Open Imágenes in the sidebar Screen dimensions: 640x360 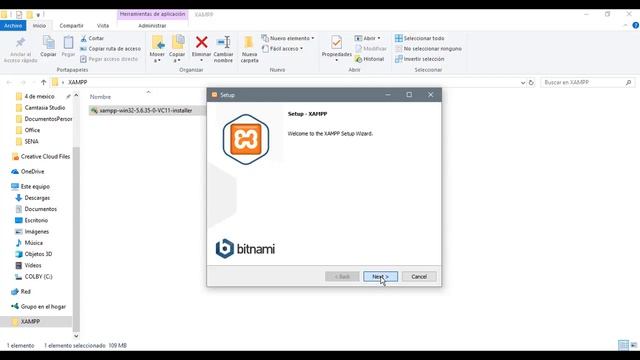[x=36, y=231]
